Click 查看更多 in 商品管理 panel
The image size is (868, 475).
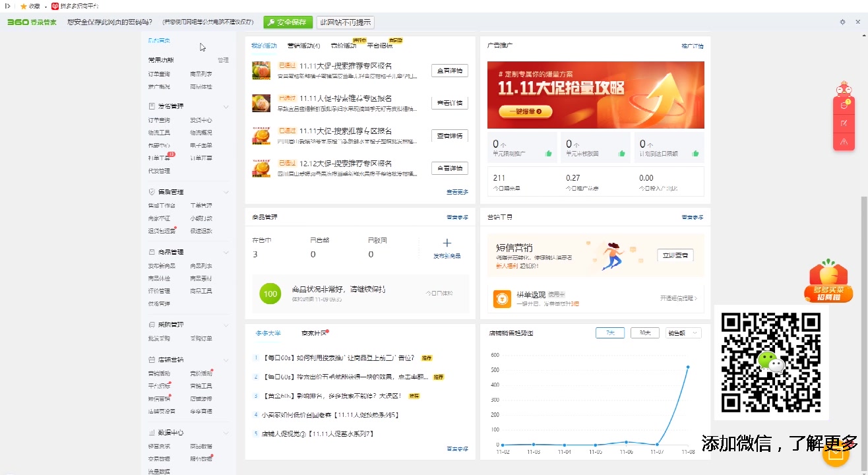[458, 217]
